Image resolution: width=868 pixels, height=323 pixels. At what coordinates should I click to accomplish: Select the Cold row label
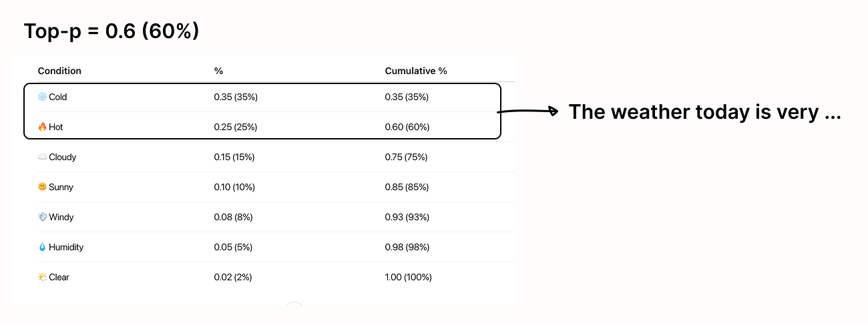point(58,97)
